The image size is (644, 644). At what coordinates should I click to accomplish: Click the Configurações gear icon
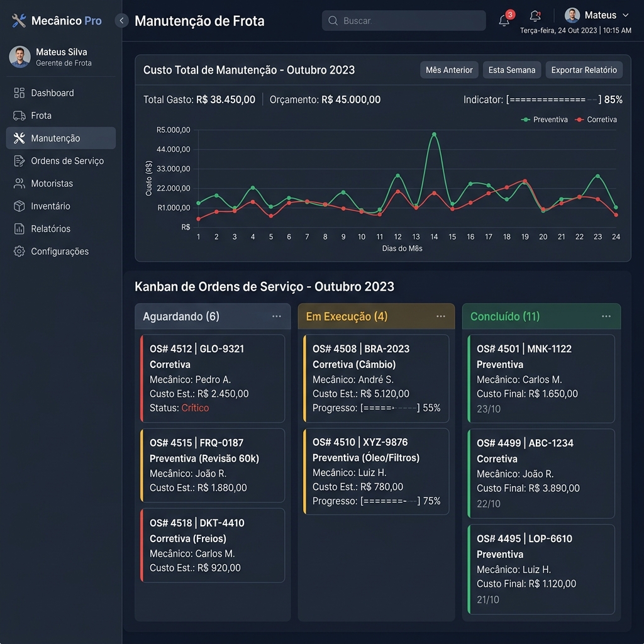pos(19,252)
